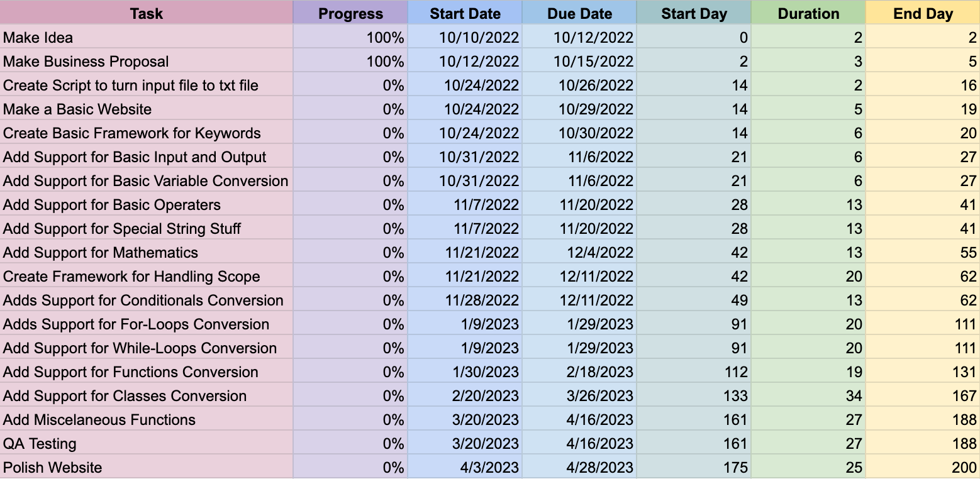
Task: Select the Make a Basic Website cell
Action: pos(147,109)
